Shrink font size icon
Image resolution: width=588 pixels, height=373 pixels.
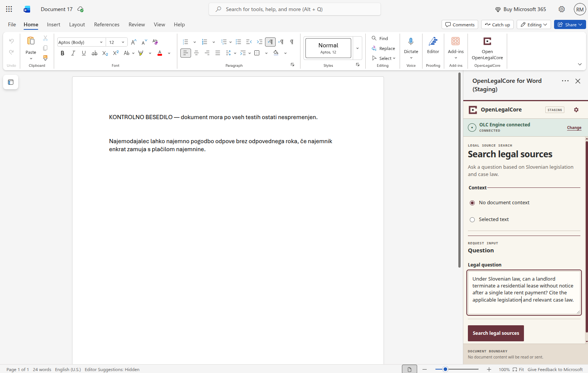144,42
